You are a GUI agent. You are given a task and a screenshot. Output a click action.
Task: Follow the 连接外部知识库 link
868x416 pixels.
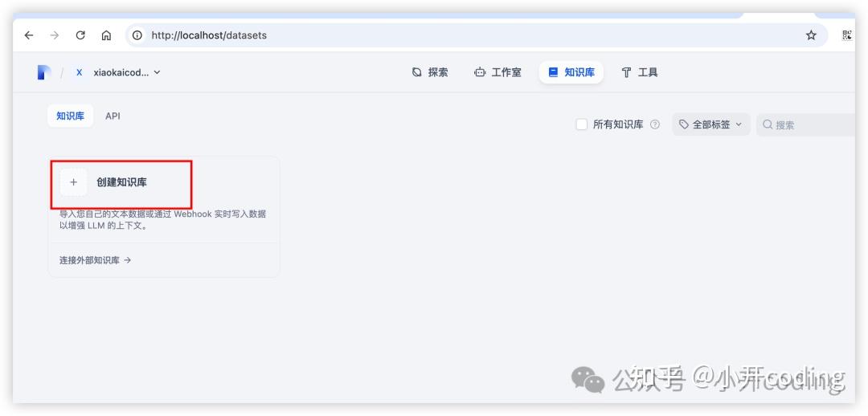click(95, 260)
